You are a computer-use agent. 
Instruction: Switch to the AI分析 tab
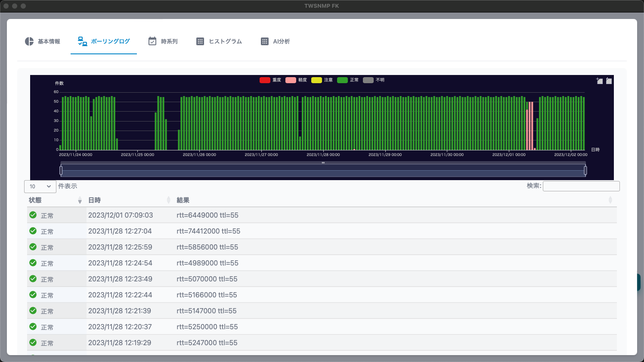[276, 41]
